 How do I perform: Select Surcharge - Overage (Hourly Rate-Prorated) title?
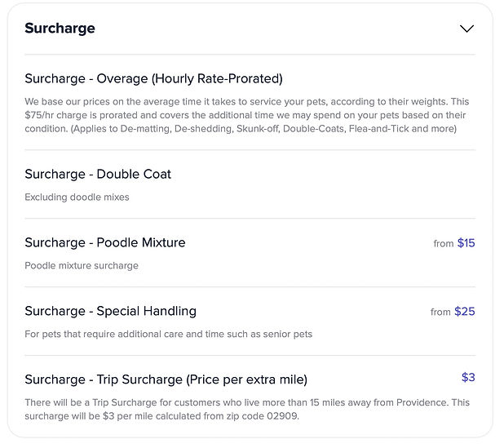pyautogui.click(x=153, y=79)
